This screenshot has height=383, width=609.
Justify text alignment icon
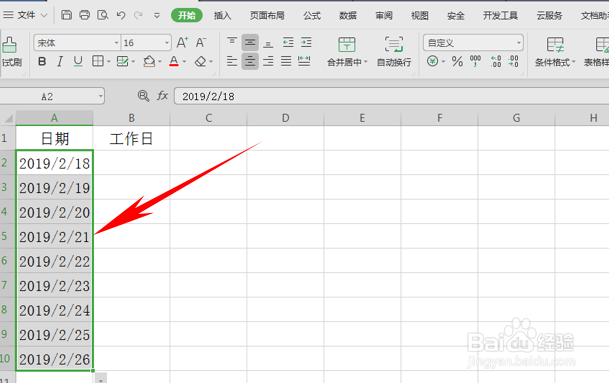286,61
